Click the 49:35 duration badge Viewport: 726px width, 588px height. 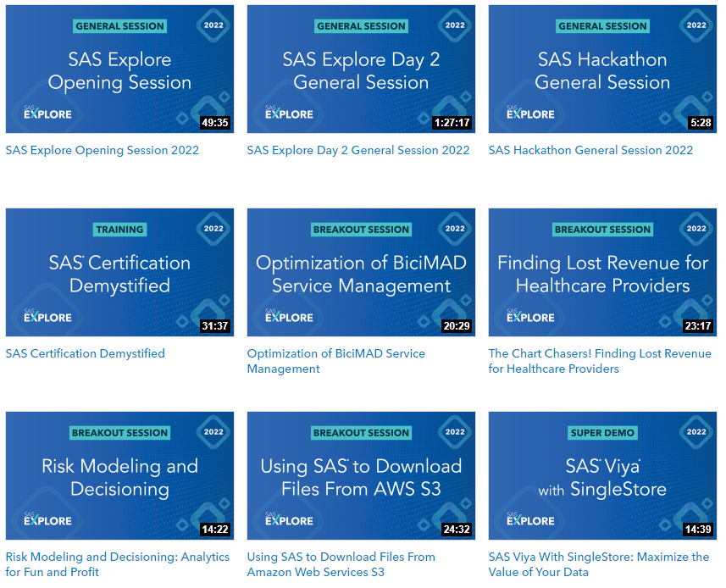point(215,123)
